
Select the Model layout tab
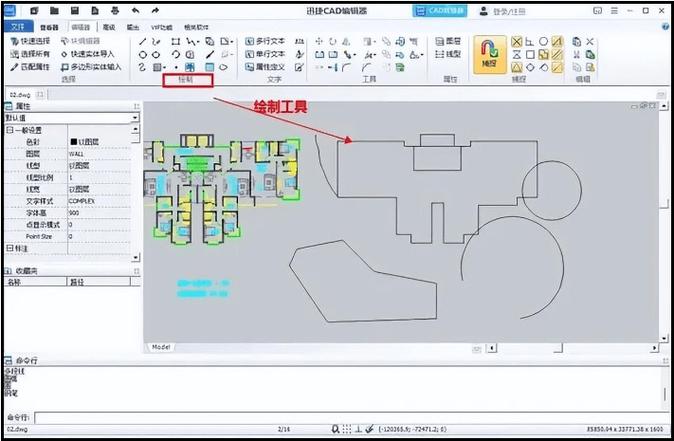click(161, 347)
